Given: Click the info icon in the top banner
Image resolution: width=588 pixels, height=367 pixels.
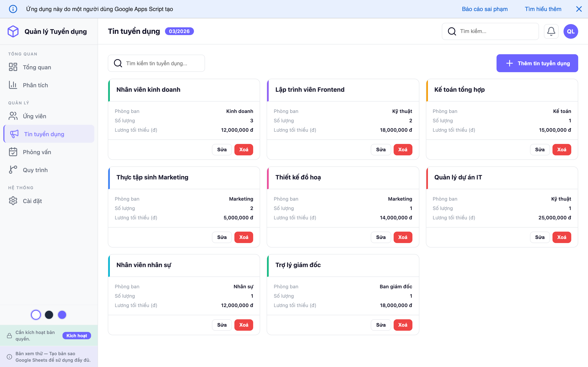Looking at the screenshot, I should pos(13,9).
